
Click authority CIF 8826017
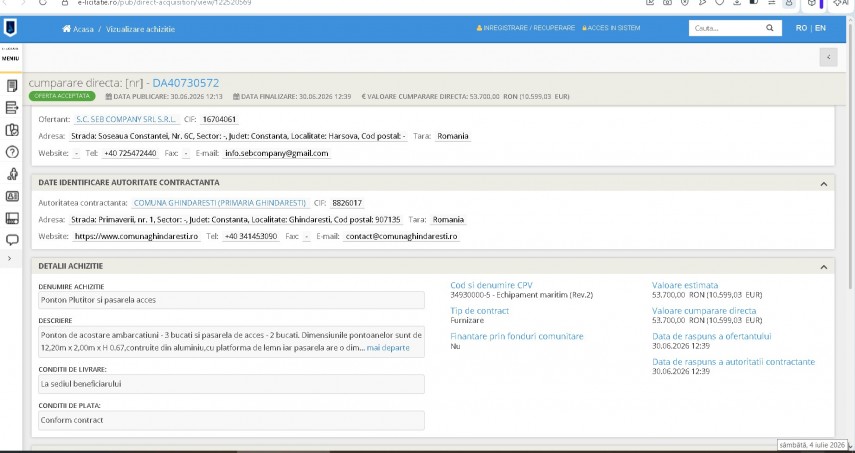[347, 203]
